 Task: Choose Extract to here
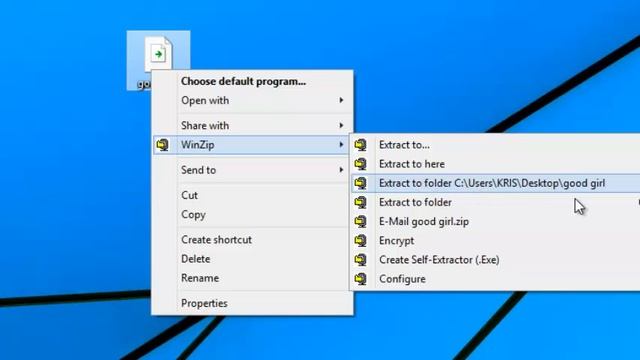point(496,164)
